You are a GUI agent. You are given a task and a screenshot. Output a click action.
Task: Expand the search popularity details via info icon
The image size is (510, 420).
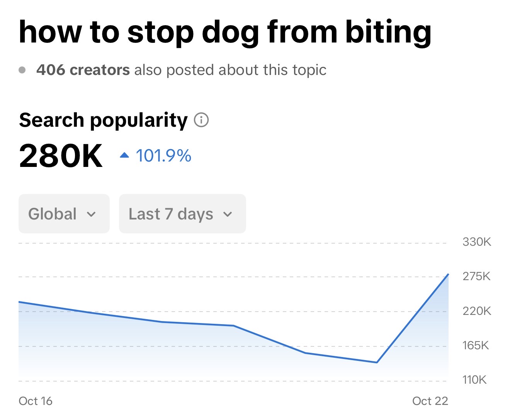point(201,120)
